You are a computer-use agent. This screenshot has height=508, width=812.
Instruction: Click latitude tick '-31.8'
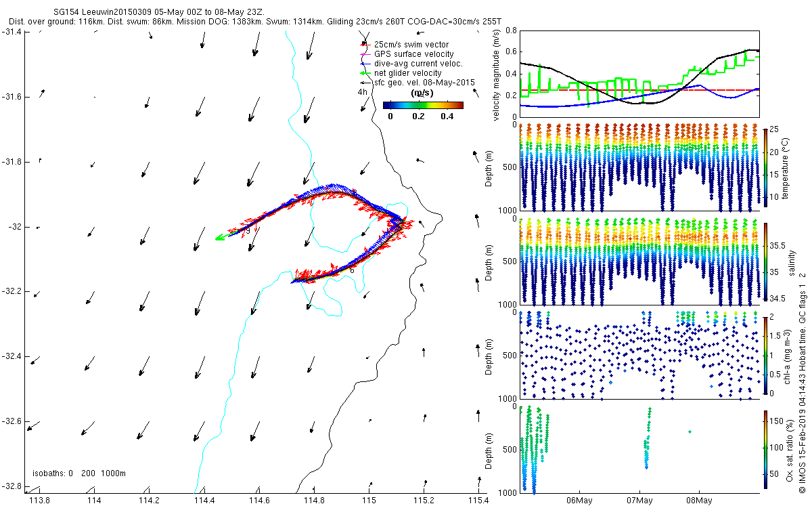(x=12, y=163)
